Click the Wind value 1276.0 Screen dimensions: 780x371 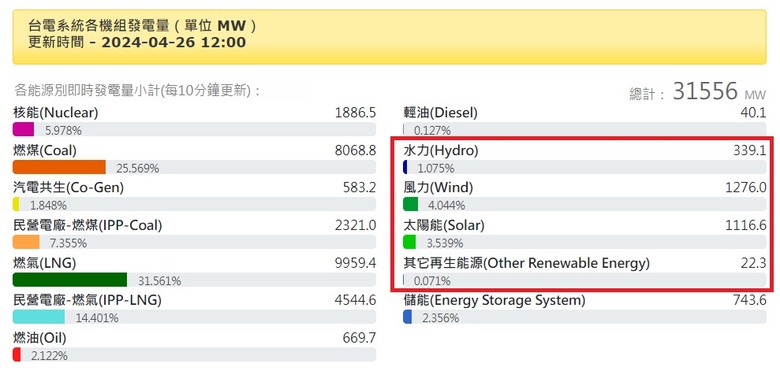click(746, 188)
